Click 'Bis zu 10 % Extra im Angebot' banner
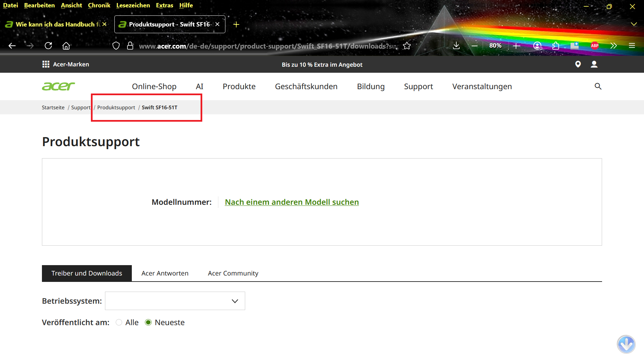 click(x=322, y=65)
